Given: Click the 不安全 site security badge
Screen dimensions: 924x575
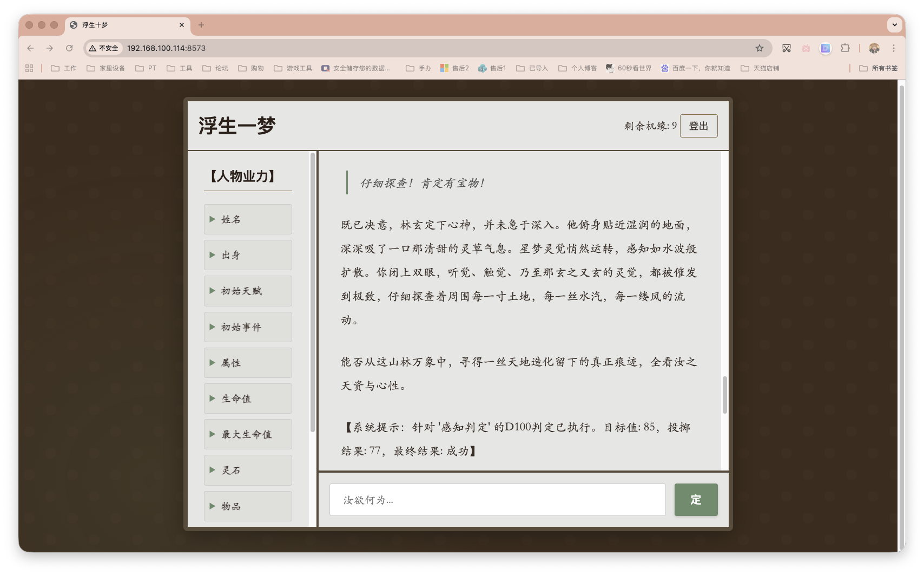Looking at the screenshot, I should click(104, 48).
